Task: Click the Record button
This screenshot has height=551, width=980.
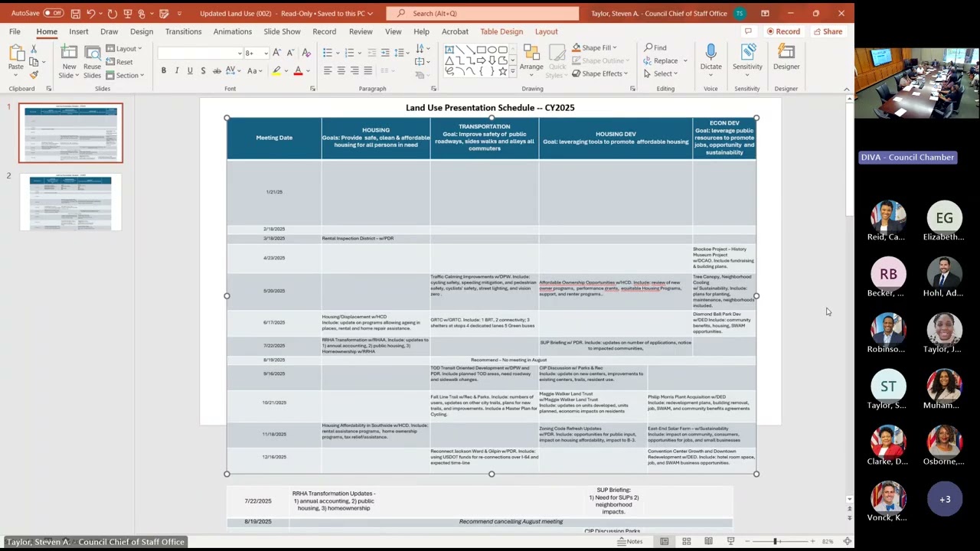Action: (x=782, y=31)
